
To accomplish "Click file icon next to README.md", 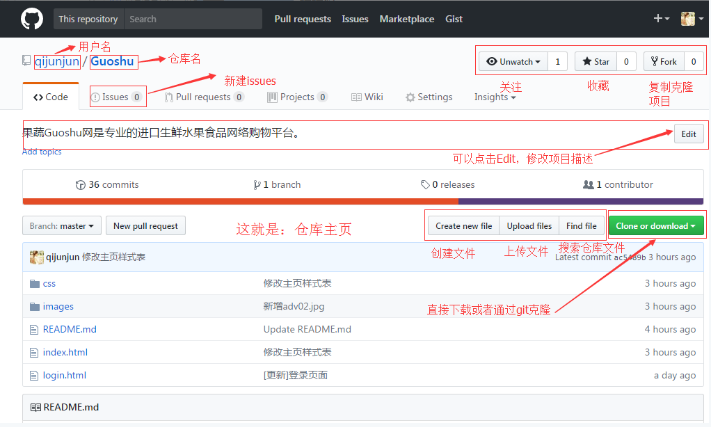I will [34, 330].
